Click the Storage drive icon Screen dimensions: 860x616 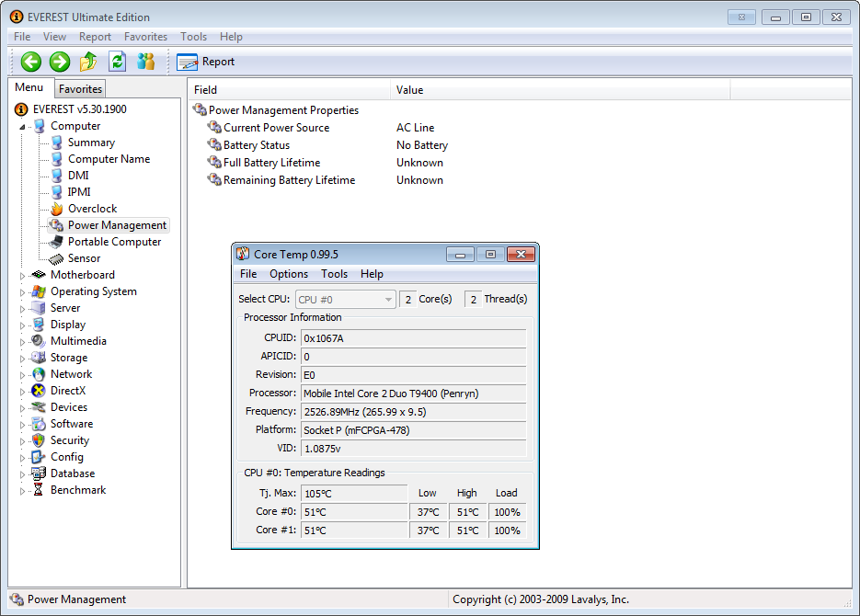pyautogui.click(x=39, y=358)
